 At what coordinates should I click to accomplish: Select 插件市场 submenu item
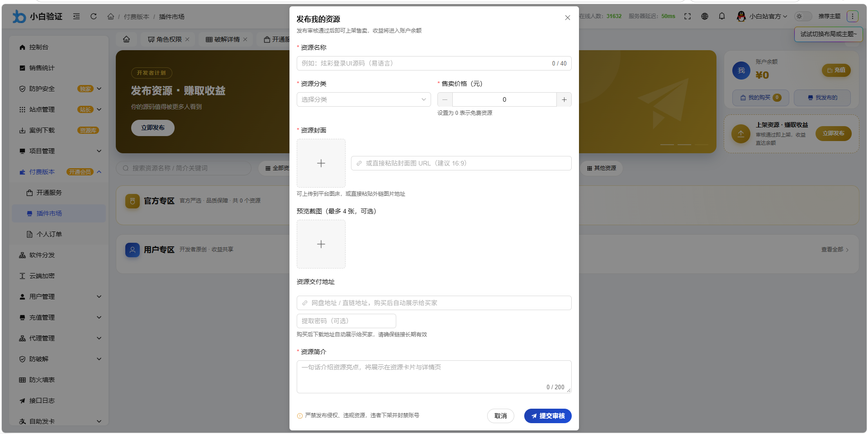pyautogui.click(x=59, y=213)
